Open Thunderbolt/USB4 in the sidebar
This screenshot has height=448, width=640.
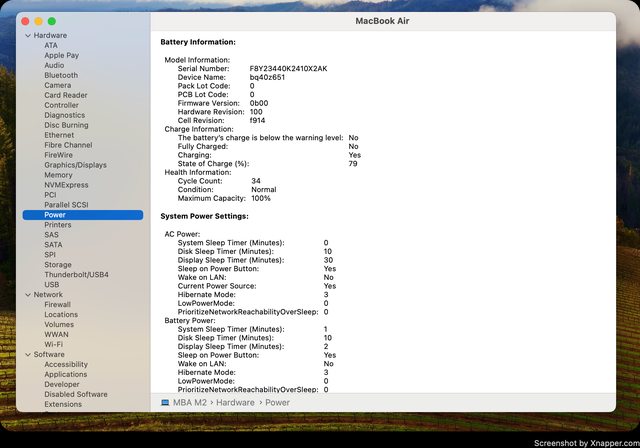(x=76, y=275)
